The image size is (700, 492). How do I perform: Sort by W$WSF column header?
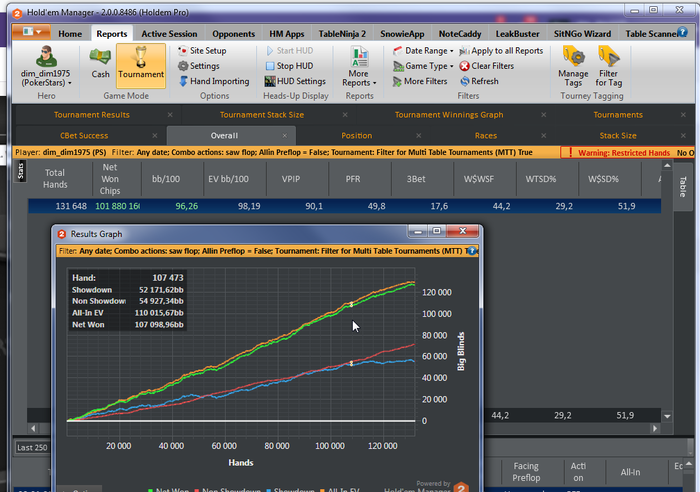(479, 179)
